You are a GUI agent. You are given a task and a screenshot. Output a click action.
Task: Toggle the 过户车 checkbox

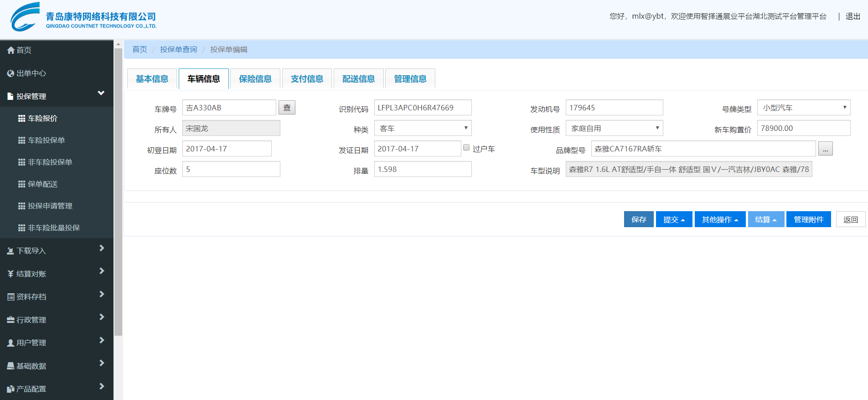tap(466, 147)
